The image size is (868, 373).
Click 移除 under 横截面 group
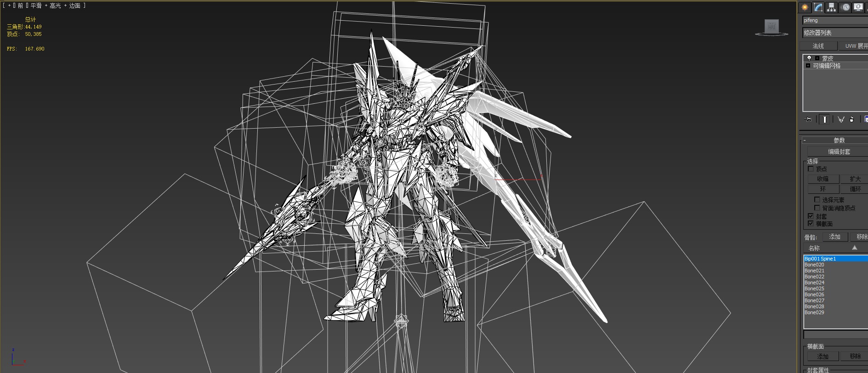[855, 356]
